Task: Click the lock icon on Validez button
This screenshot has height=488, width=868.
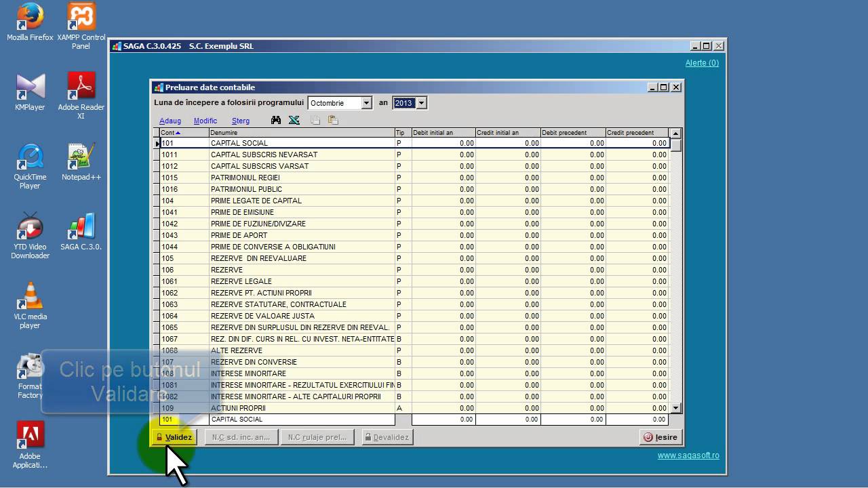Action: (x=159, y=437)
